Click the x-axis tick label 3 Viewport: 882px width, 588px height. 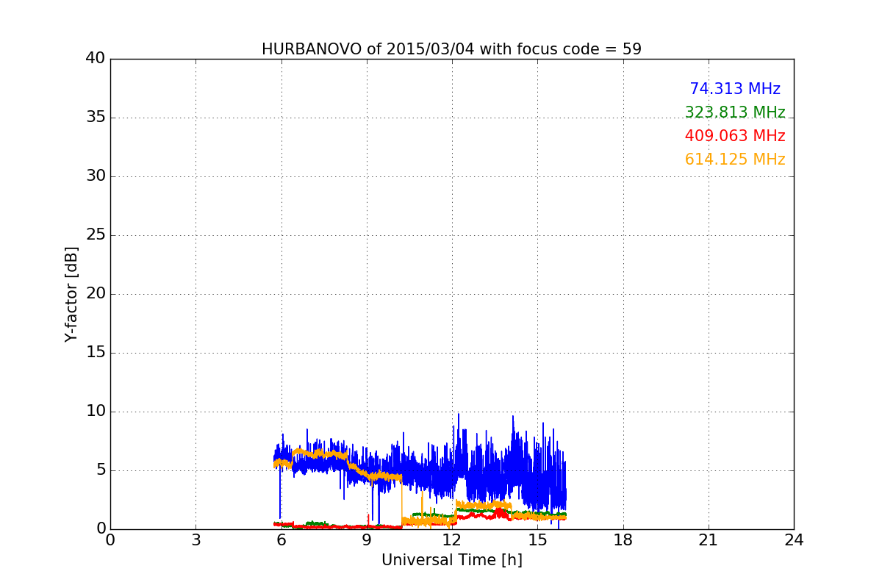pyautogui.click(x=196, y=540)
